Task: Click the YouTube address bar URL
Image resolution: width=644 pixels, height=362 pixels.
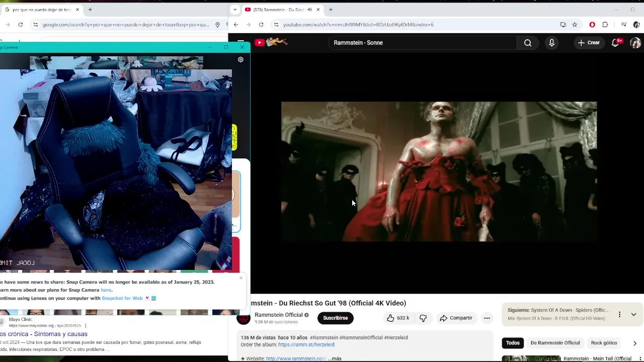Action: tap(358, 24)
